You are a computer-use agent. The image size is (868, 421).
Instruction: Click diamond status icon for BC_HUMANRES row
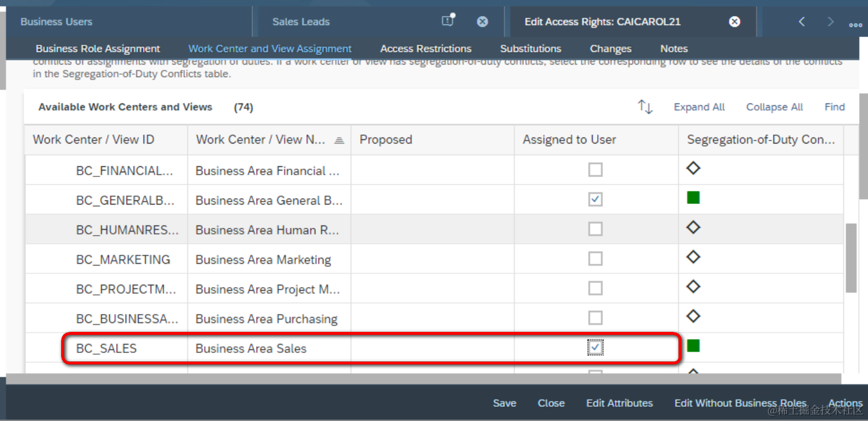(693, 228)
